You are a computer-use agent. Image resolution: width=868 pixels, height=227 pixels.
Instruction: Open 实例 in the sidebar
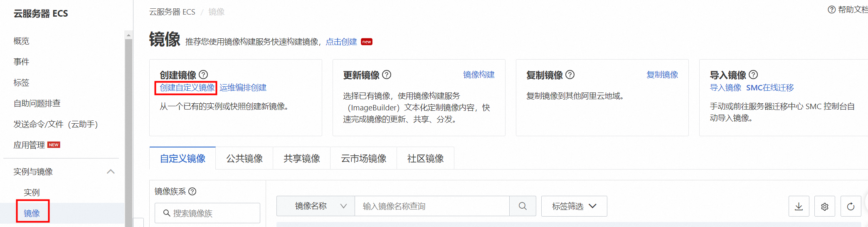click(x=32, y=192)
